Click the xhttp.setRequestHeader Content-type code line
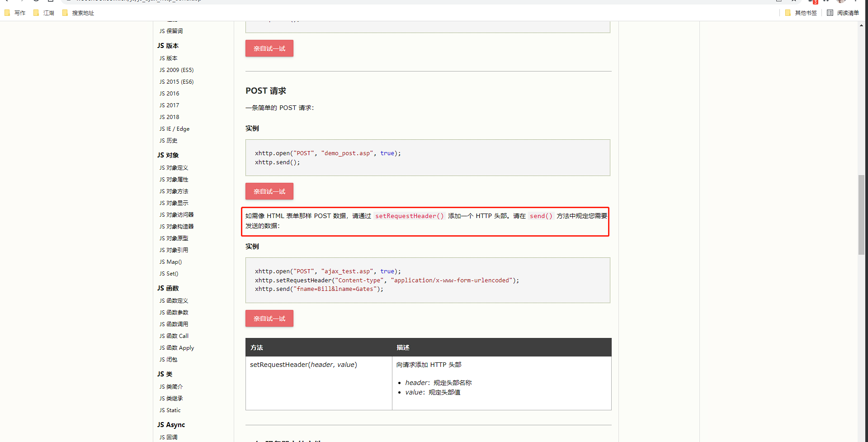 (x=387, y=280)
